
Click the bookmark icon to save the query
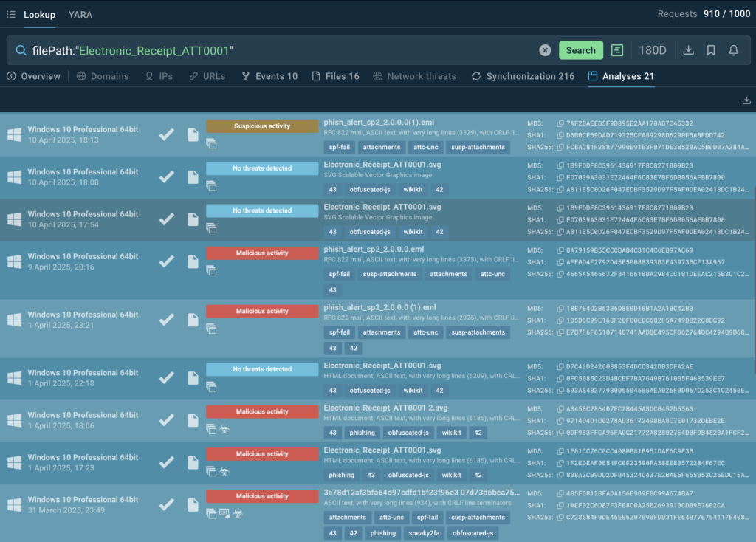click(711, 50)
